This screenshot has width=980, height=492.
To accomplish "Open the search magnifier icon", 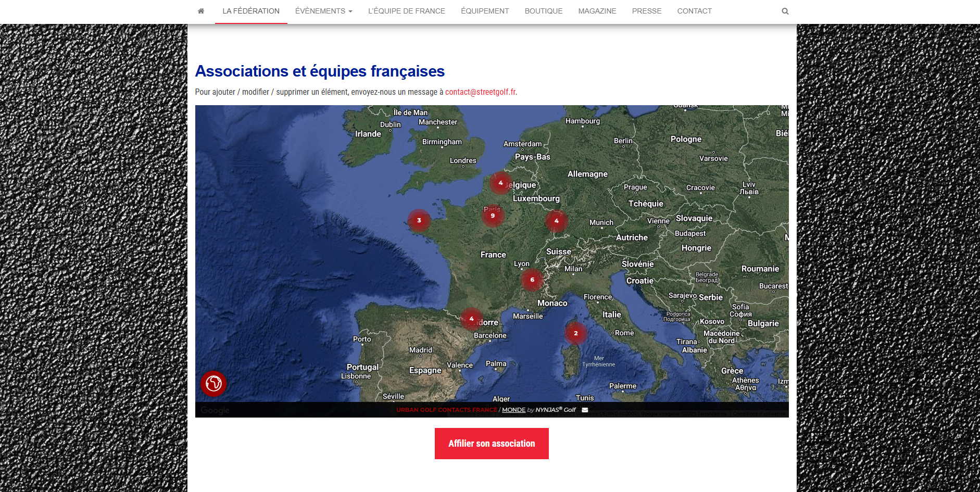I will pyautogui.click(x=785, y=11).
